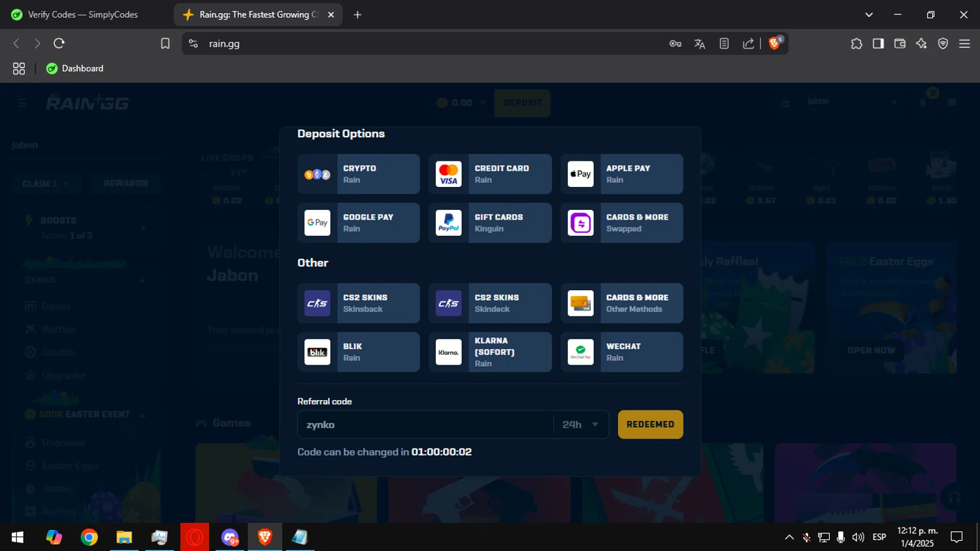
Task: Open the CLAIM 1 dropdown
Action: (x=46, y=184)
